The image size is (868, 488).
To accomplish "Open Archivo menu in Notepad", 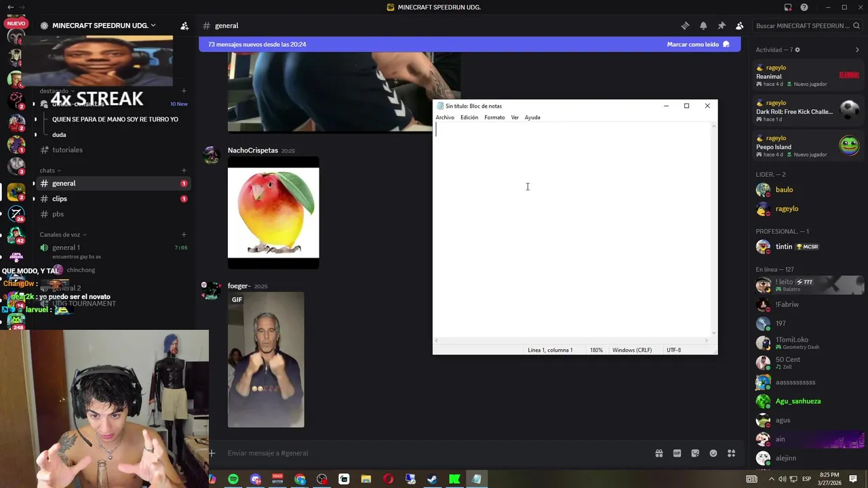I will pyautogui.click(x=445, y=117).
